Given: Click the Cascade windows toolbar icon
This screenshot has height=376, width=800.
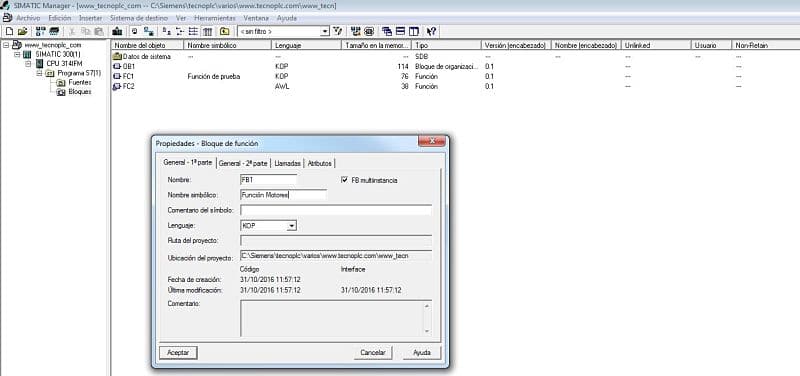Looking at the screenshot, I should point(387,31).
